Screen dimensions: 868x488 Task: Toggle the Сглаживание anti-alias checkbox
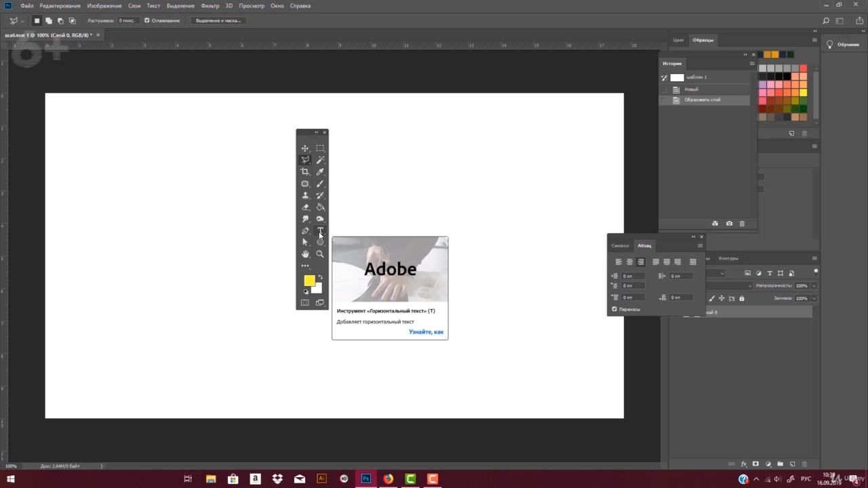click(x=147, y=20)
